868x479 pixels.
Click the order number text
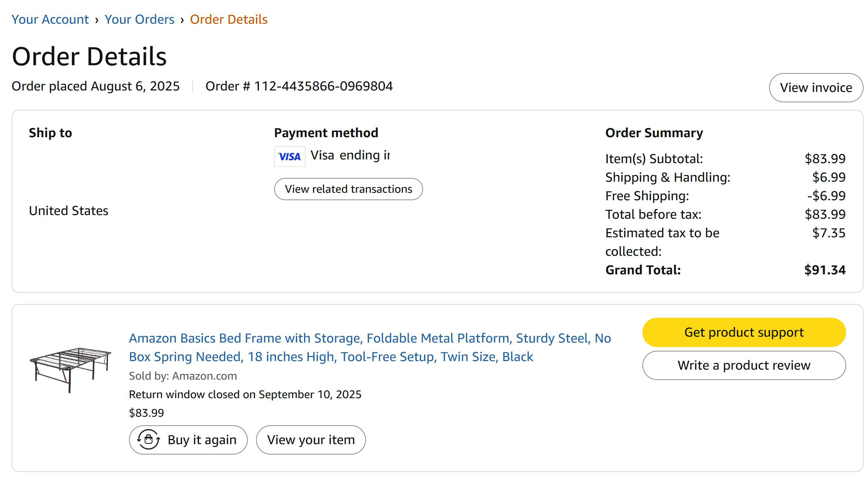pyautogui.click(x=299, y=86)
